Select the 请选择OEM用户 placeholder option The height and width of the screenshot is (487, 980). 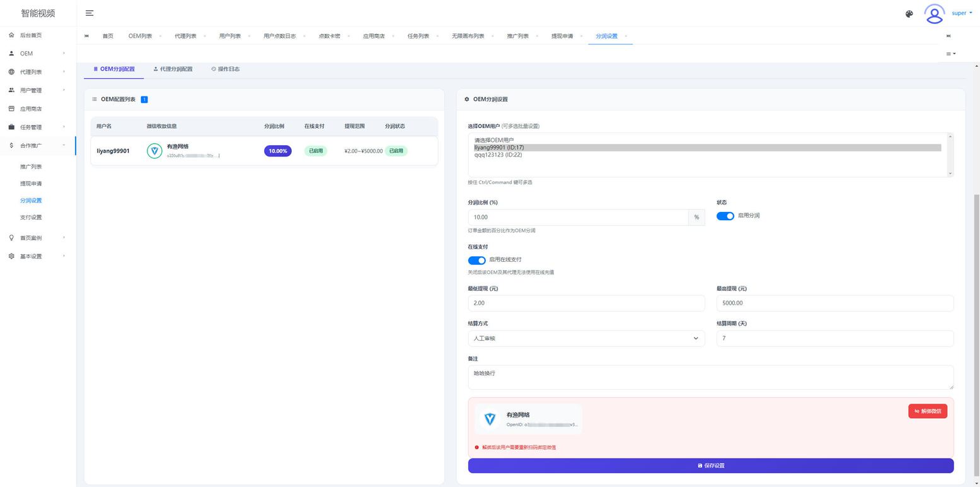pos(707,140)
